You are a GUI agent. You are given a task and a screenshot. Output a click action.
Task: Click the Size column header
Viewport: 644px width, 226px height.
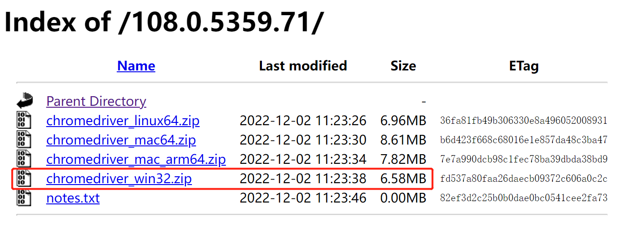403,66
